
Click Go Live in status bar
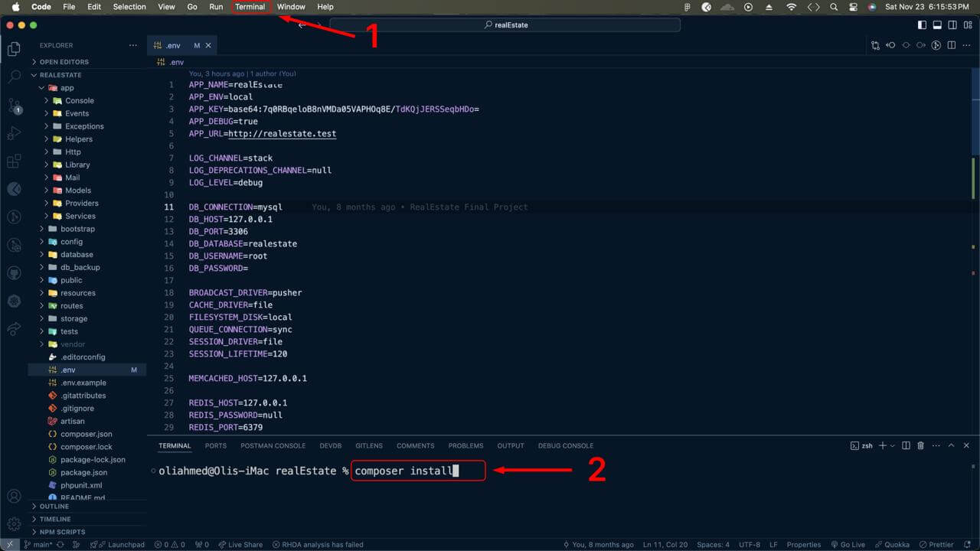coord(848,545)
